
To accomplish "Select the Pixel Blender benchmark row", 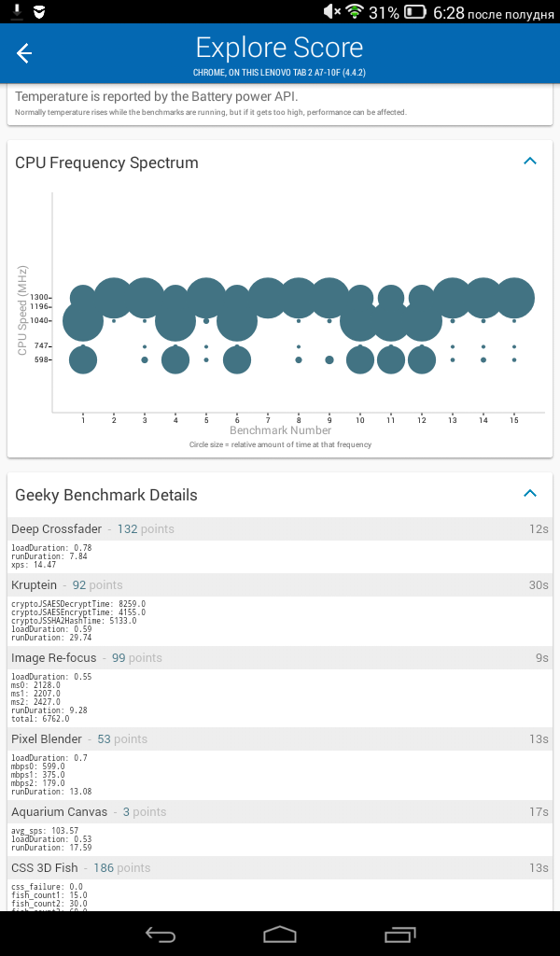I will (280, 739).
